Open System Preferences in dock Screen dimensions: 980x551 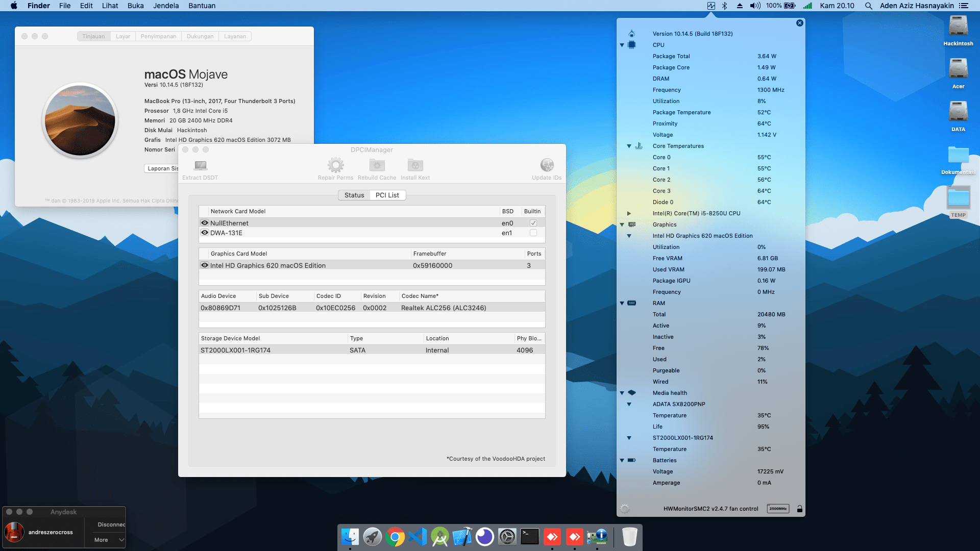pos(507,537)
